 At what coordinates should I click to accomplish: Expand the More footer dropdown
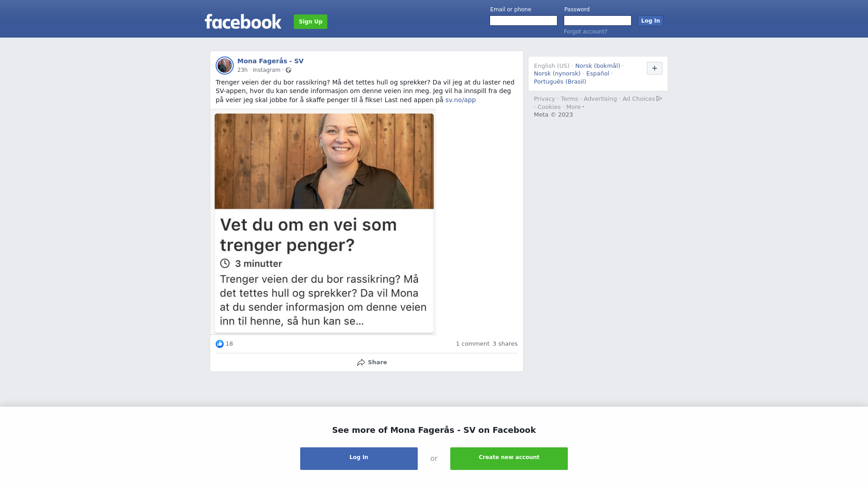click(575, 107)
